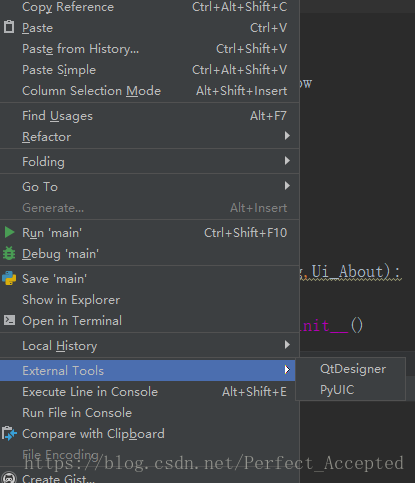Launch QtDesigner from the External Tools submenu
This screenshot has width=415, height=483.
click(x=351, y=369)
